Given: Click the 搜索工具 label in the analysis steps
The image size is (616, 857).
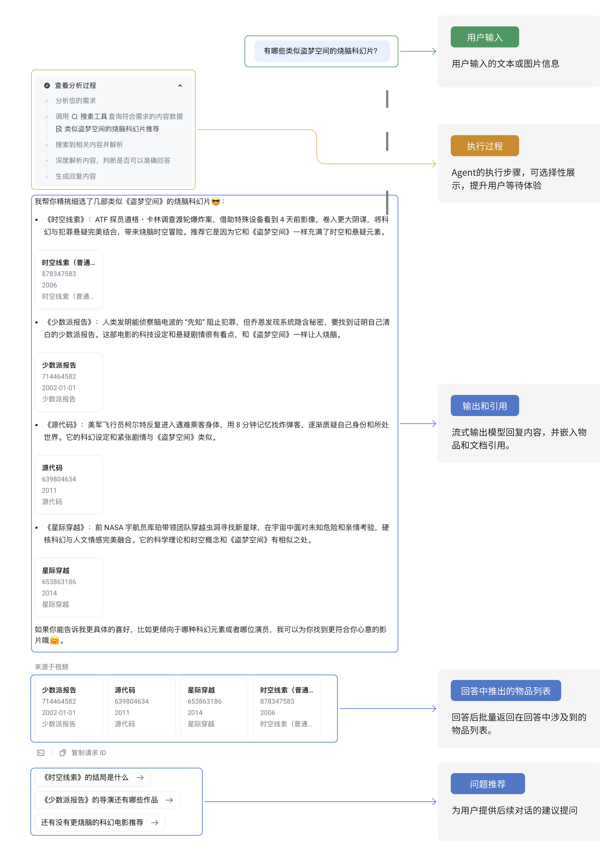Looking at the screenshot, I should [x=93, y=117].
